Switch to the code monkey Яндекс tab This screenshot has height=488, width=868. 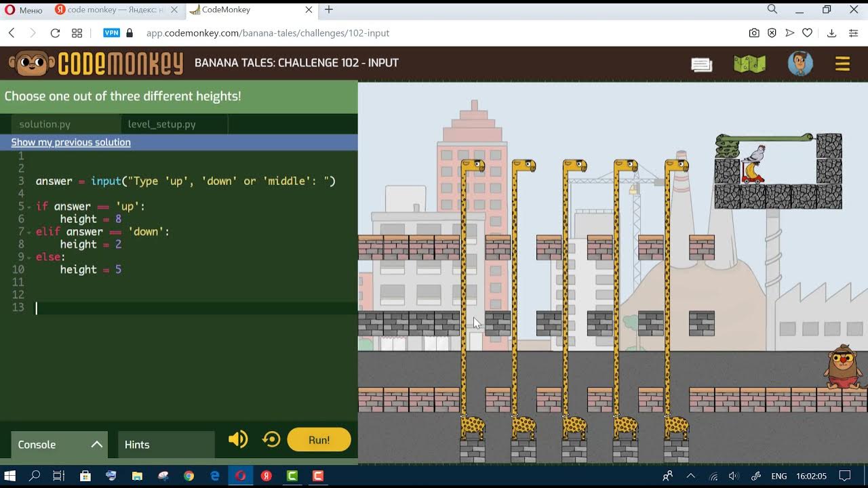point(115,9)
